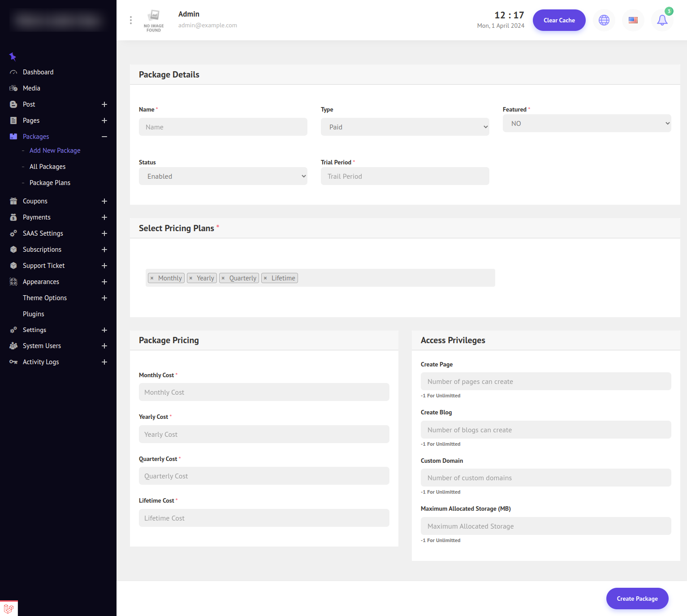This screenshot has width=687, height=616.
Task: Remove the Quarterly pricing plan tag
Action: click(223, 278)
